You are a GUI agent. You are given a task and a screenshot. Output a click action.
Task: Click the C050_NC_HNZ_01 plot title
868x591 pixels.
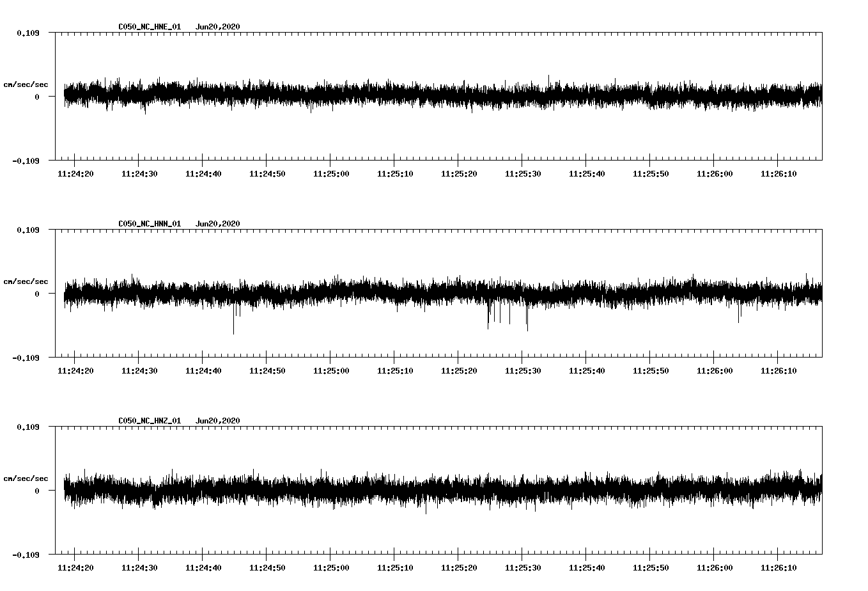(x=150, y=421)
